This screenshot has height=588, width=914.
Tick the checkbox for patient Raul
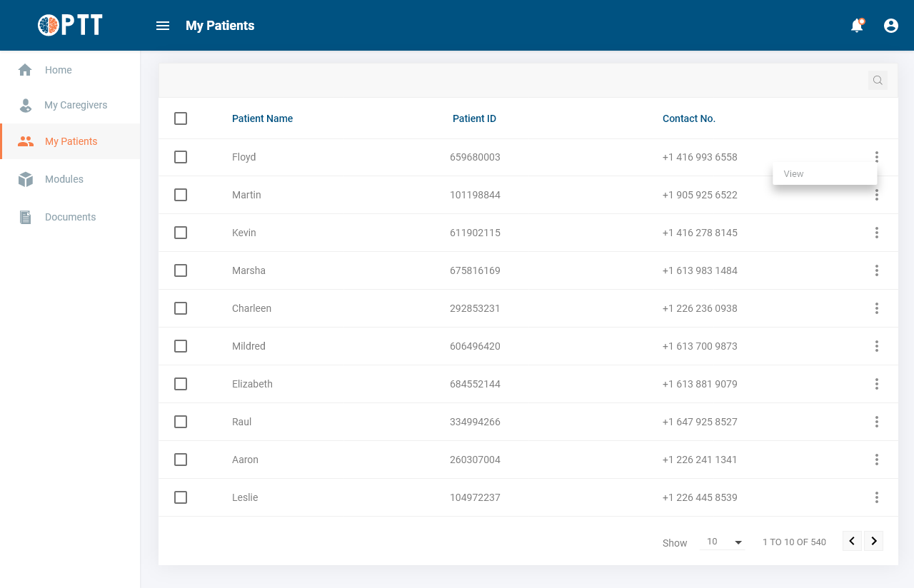coord(181,422)
